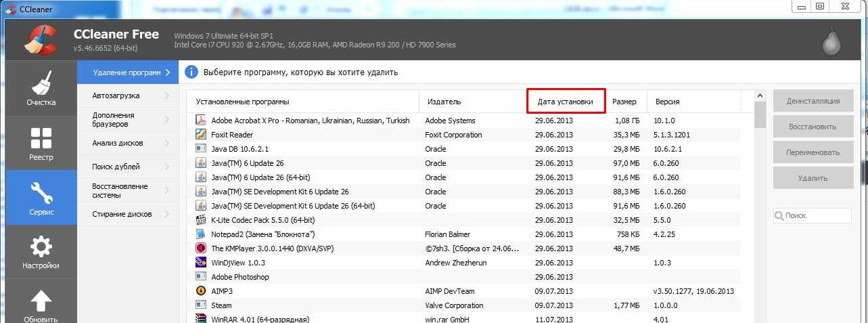
Task: Select the Сервис wrench icon
Action: (x=41, y=193)
